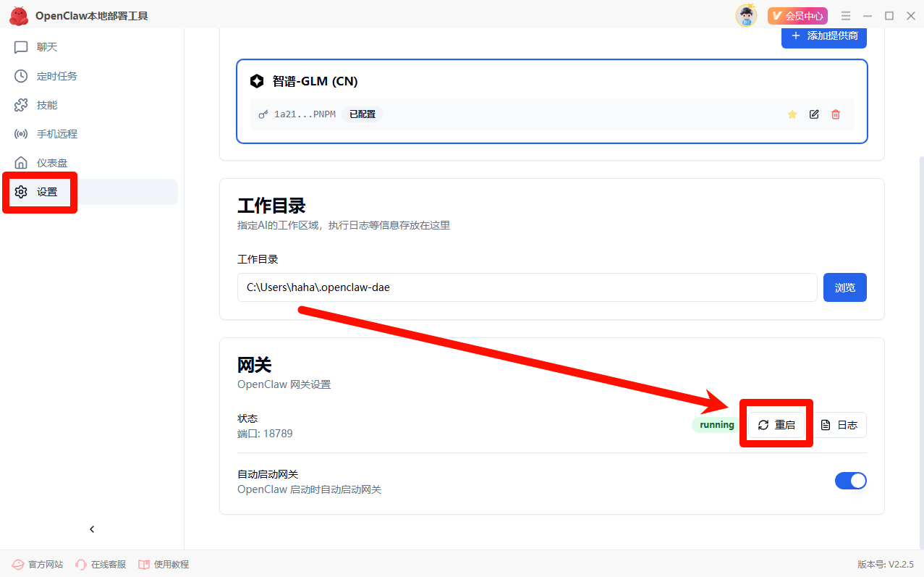Go to 定时任务 in the sidebar

pyautogui.click(x=56, y=76)
